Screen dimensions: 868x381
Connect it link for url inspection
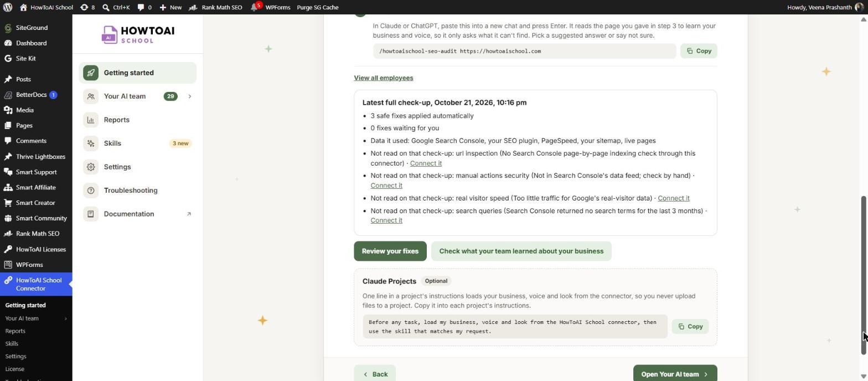pos(426,163)
